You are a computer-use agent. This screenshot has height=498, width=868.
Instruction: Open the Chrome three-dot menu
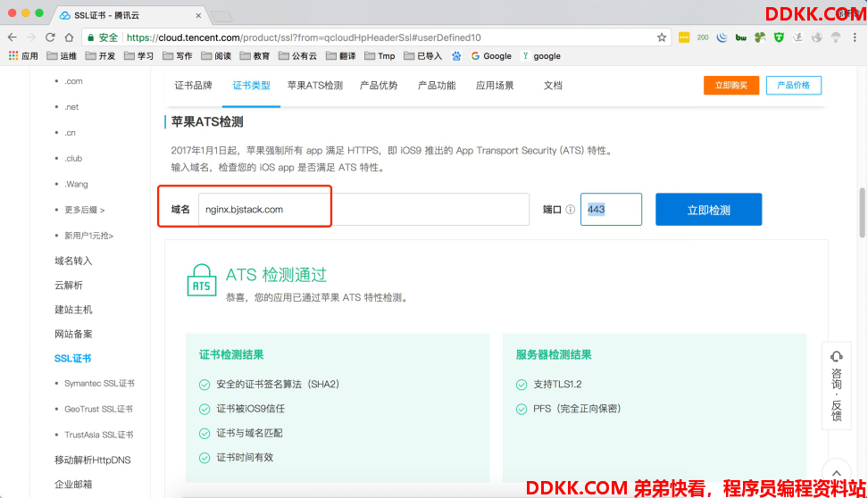click(855, 37)
